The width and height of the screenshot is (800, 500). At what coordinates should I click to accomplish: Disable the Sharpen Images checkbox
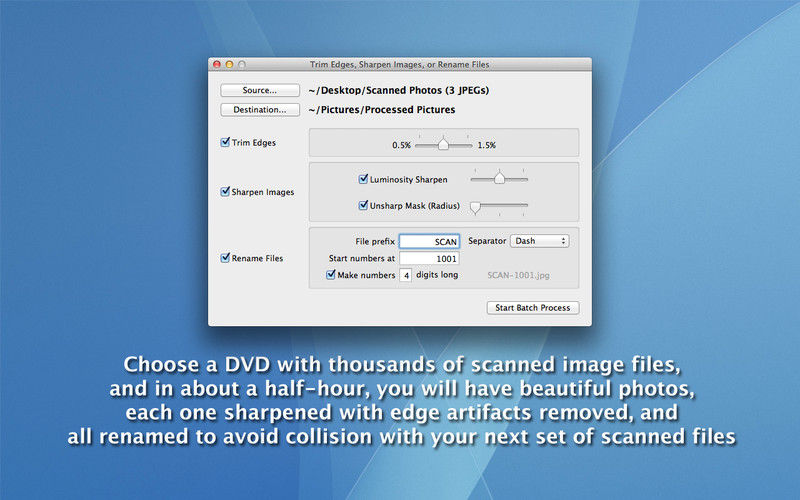tap(225, 191)
